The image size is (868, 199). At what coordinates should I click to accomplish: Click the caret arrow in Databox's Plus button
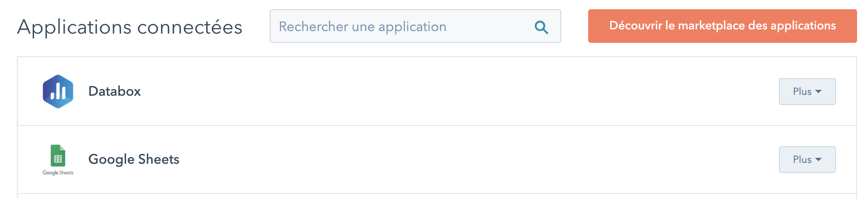[x=818, y=92]
